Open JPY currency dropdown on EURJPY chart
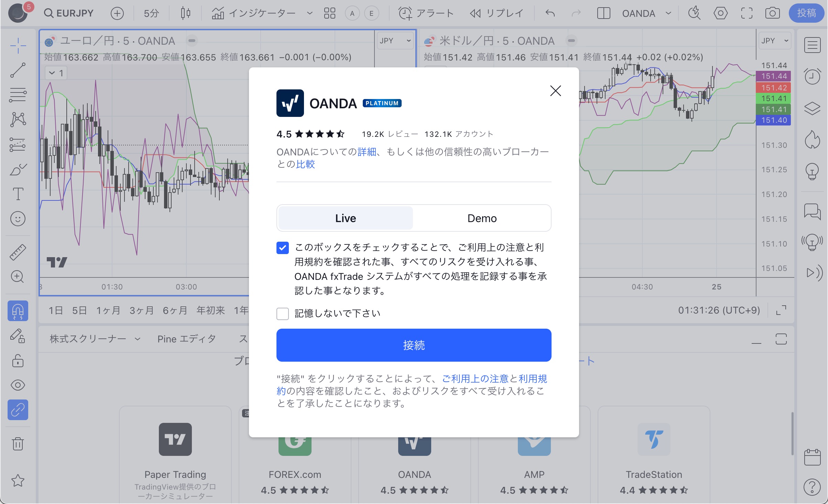This screenshot has width=828, height=504. [395, 41]
